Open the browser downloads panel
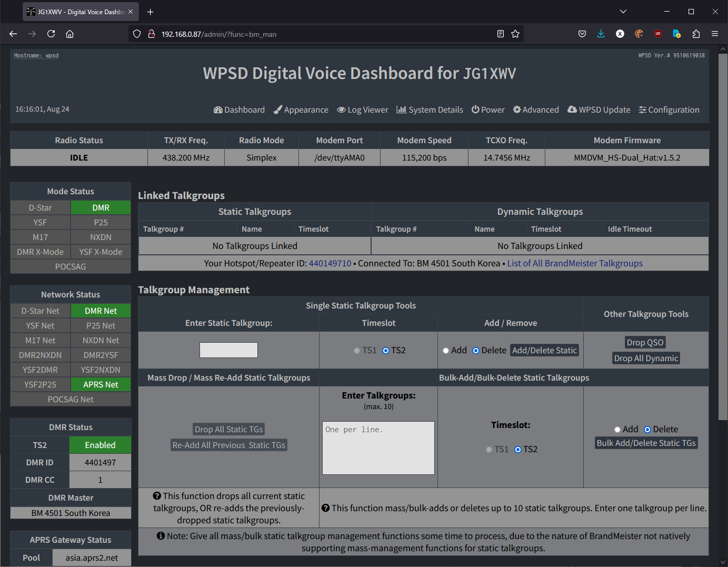728x567 pixels. coord(601,34)
